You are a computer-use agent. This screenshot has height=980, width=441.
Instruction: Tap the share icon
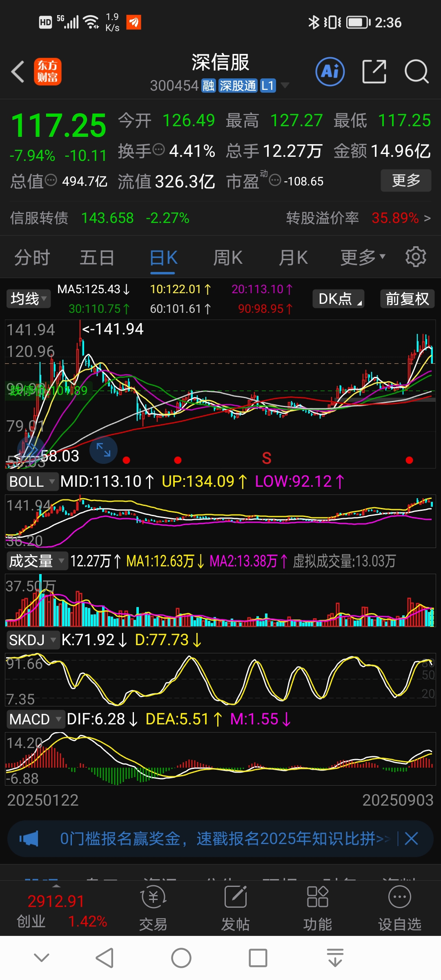click(374, 71)
